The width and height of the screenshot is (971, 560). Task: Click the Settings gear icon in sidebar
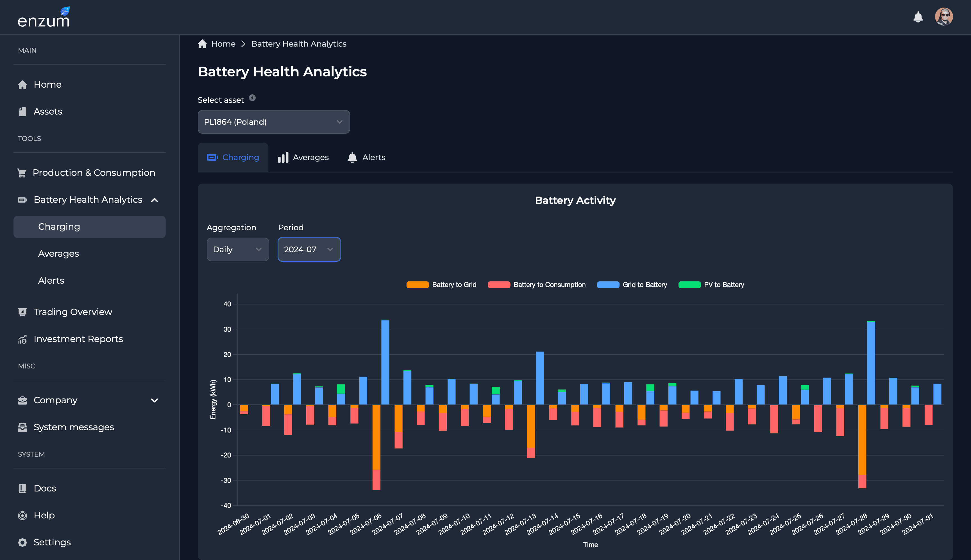click(23, 542)
